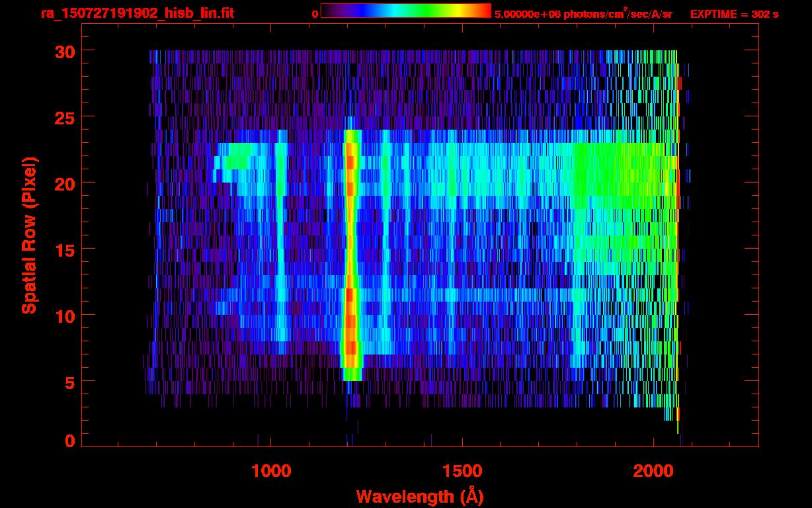Click the 1000 wavelength tick label
Viewport: 812px width, 508px height.
pyautogui.click(x=270, y=471)
